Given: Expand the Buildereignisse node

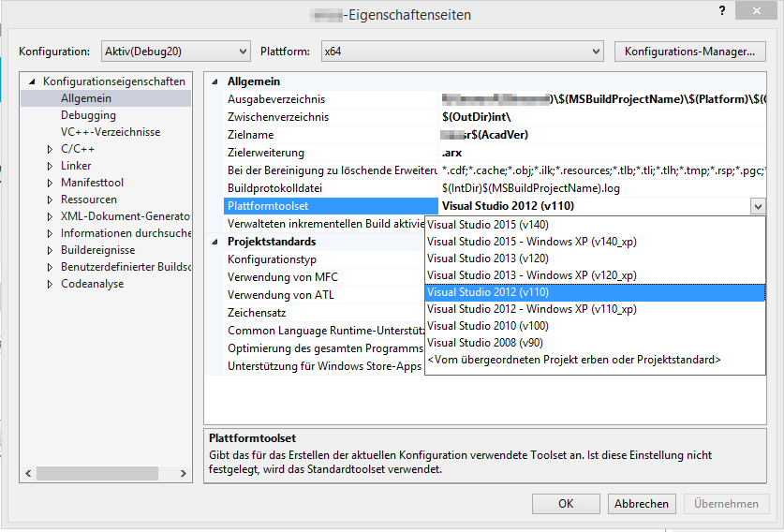Looking at the screenshot, I should click(x=50, y=250).
